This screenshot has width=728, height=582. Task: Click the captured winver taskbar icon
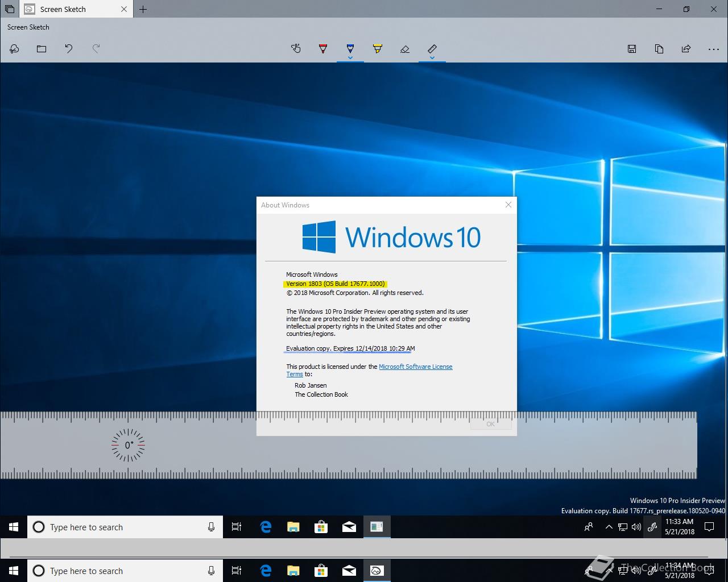point(377,527)
